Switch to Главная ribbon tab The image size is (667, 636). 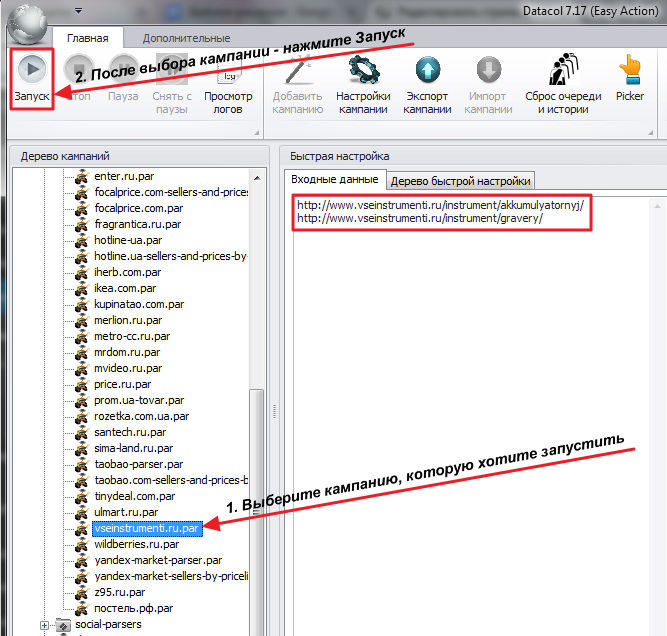point(88,38)
